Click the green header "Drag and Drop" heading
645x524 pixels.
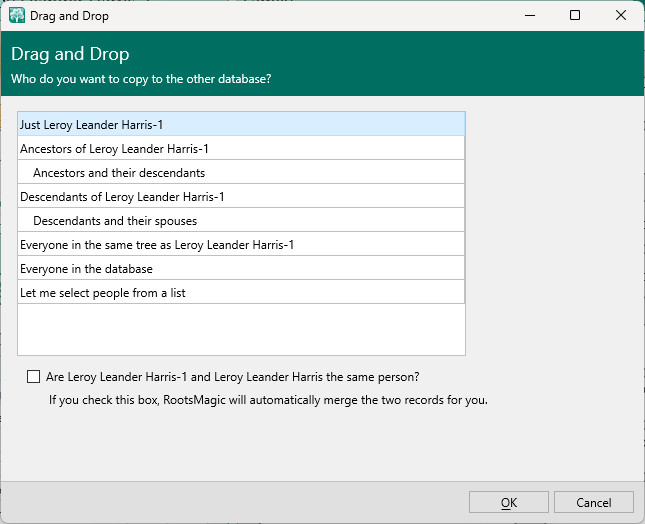tap(70, 55)
